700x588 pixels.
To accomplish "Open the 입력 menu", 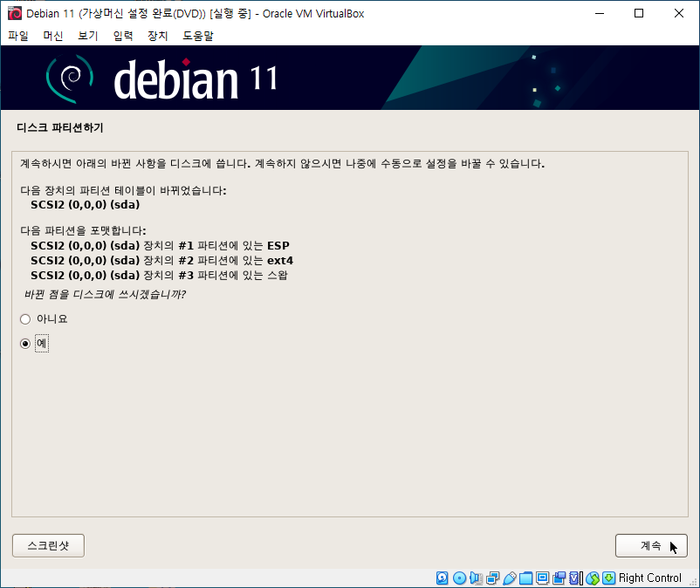I will click(123, 36).
